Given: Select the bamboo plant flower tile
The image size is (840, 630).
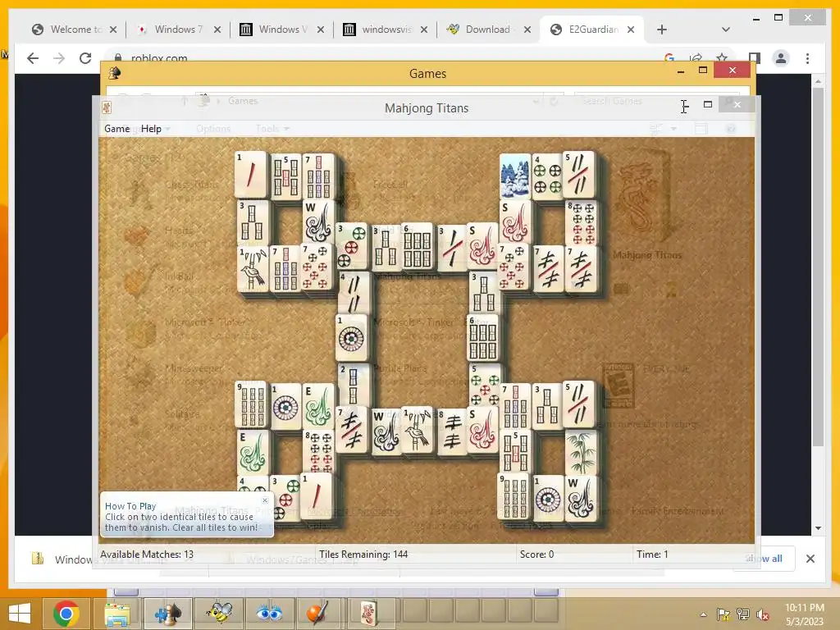Looking at the screenshot, I should [x=581, y=452].
